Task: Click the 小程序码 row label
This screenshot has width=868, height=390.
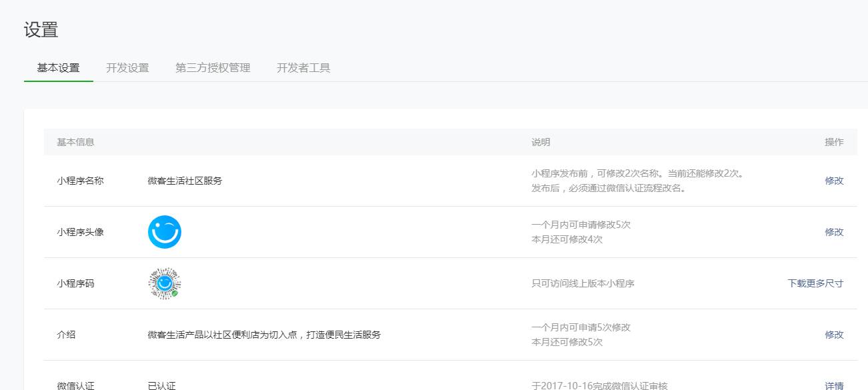Action: point(75,283)
